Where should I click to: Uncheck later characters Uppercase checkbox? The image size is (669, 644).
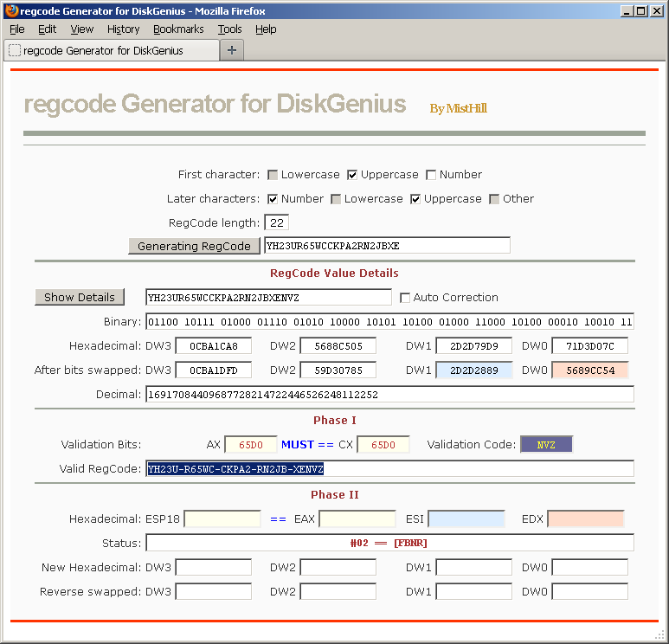[415, 199]
